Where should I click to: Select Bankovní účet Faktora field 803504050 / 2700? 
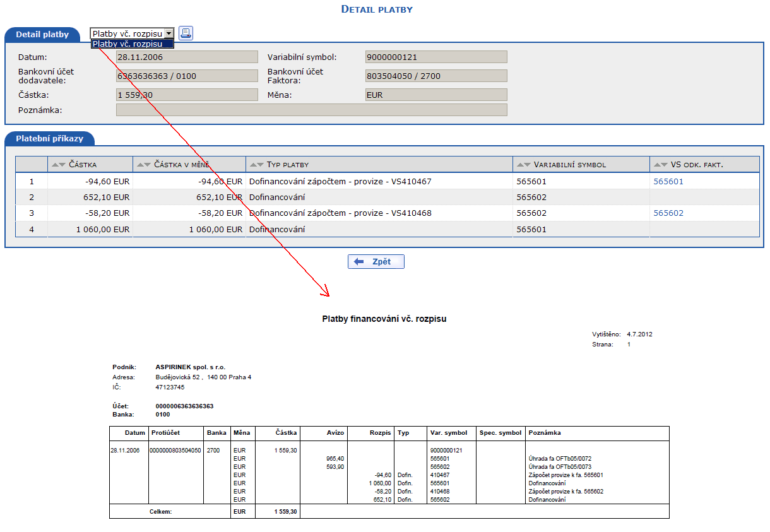[x=436, y=76]
